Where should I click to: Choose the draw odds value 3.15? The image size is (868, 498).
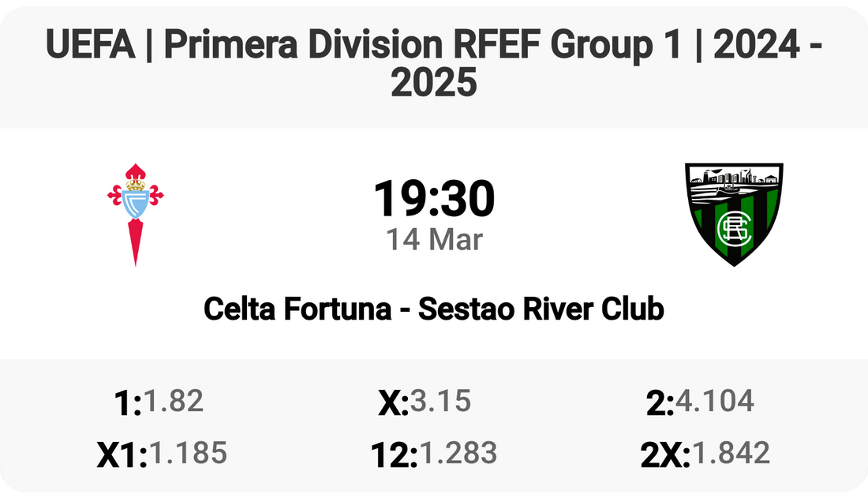[440, 401]
